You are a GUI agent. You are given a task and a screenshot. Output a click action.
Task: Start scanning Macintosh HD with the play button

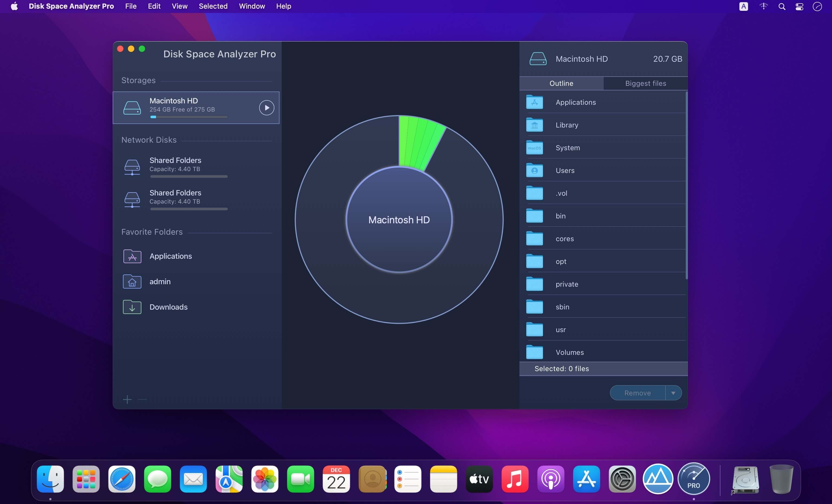pos(266,107)
